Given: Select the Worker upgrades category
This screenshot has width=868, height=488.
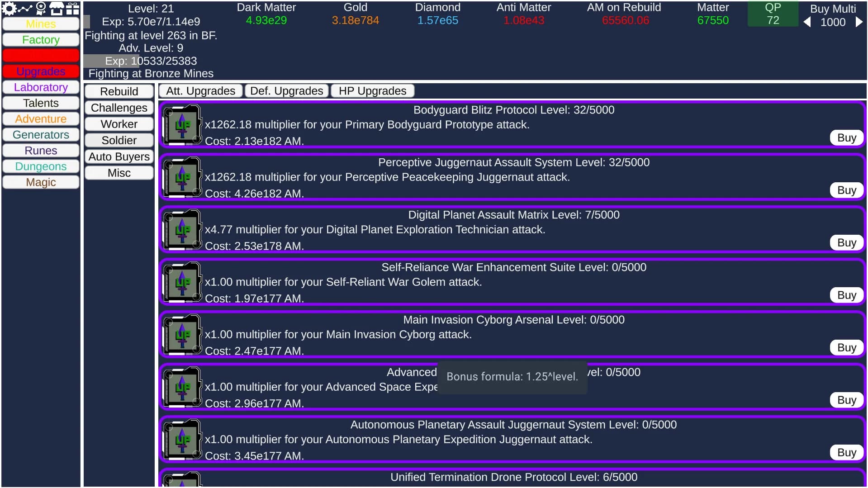Looking at the screenshot, I should coord(119,124).
